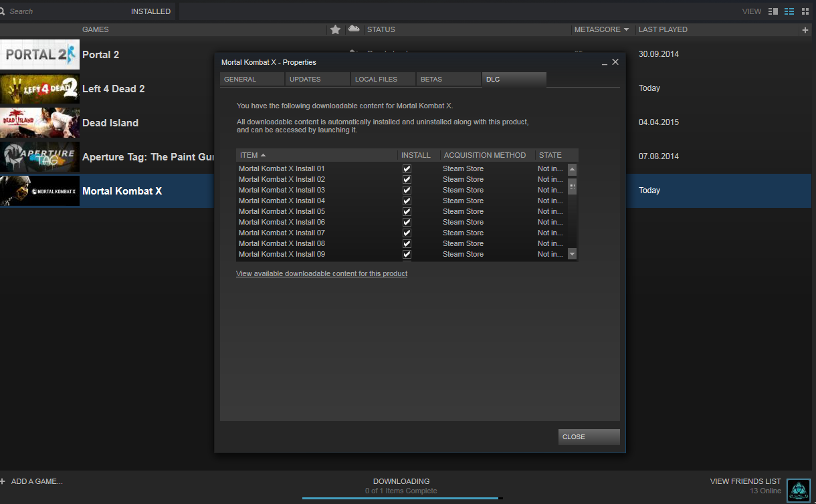816x504 pixels.
Task: Uncheck Install 09 checkbox
Action: [407, 254]
